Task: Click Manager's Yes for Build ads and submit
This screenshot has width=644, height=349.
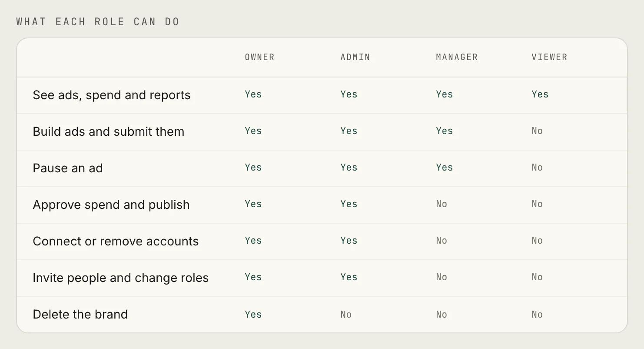Action: (445, 131)
